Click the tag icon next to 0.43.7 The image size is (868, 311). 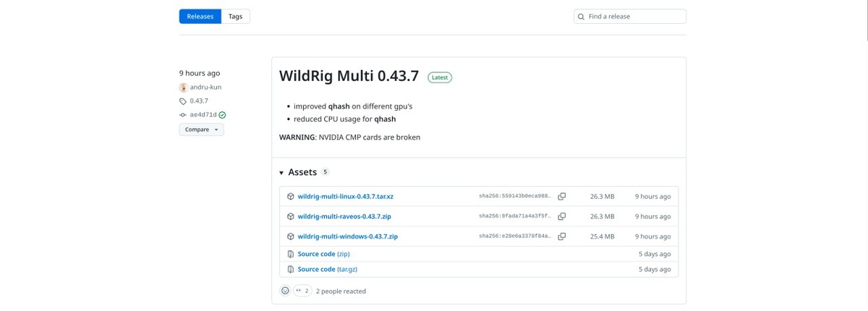183,101
